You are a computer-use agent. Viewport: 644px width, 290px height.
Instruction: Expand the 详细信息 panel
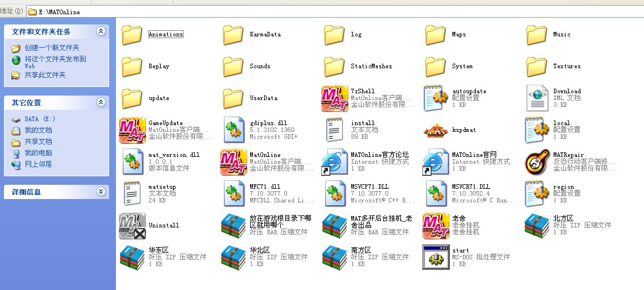tap(101, 192)
